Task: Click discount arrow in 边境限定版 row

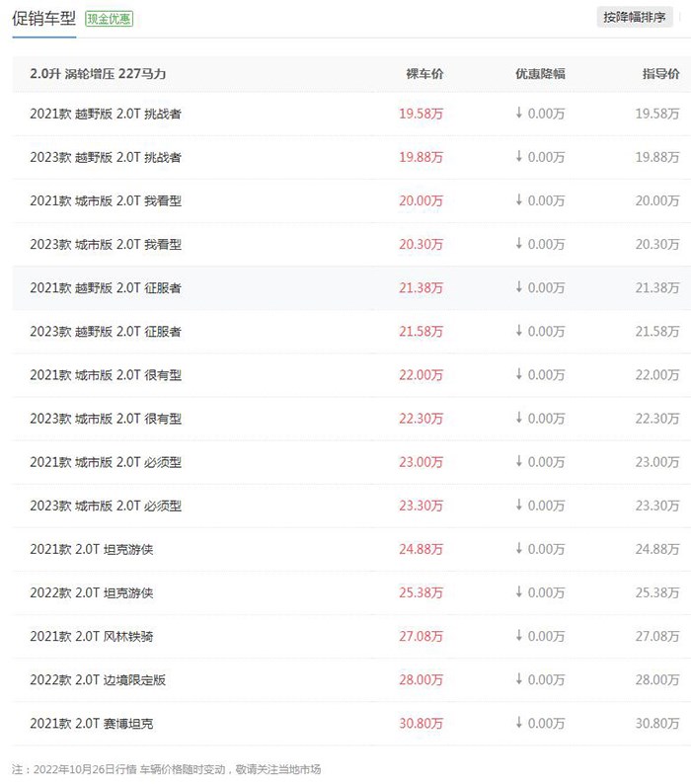Action: pyautogui.click(x=519, y=679)
